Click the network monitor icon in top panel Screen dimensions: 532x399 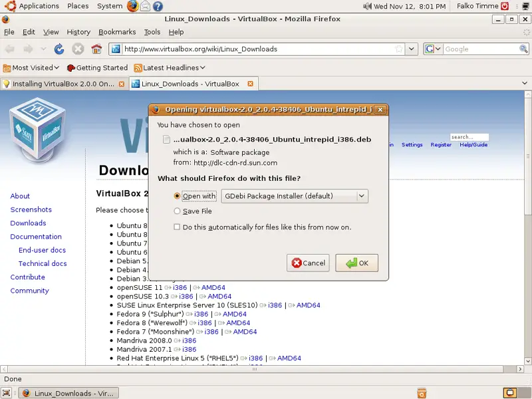(526, 6)
